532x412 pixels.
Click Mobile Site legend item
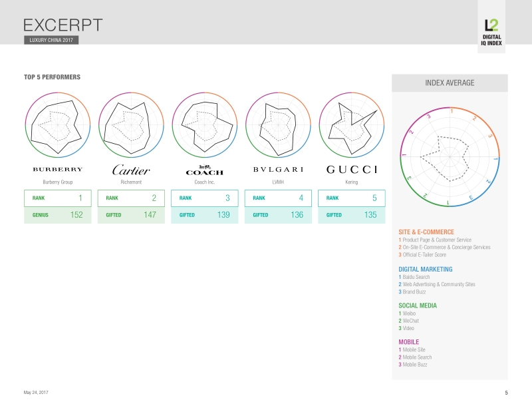412,349
